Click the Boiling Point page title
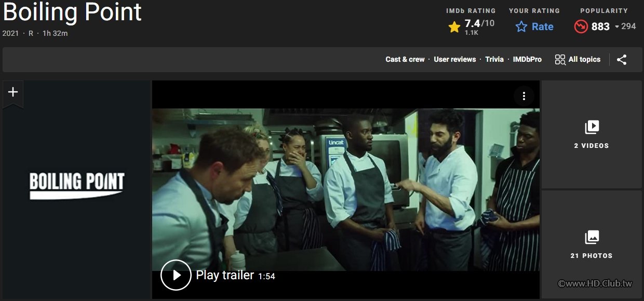Image resolution: width=644 pixels, height=301 pixels. [72, 12]
